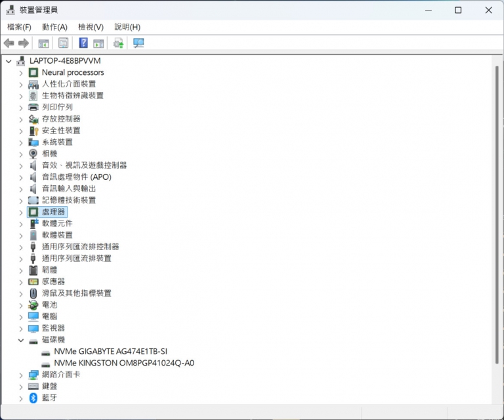Expand the 監視器 category

point(21,329)
